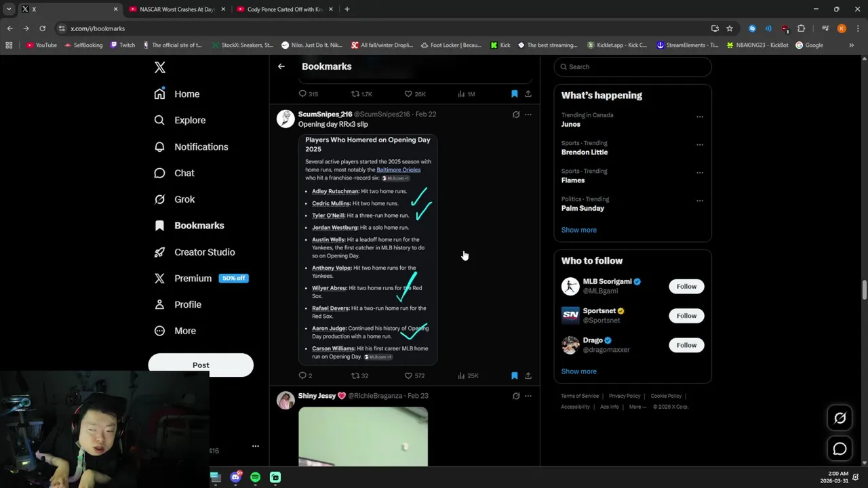
Task: Show more under Who to follow
Action: point(579,371)
